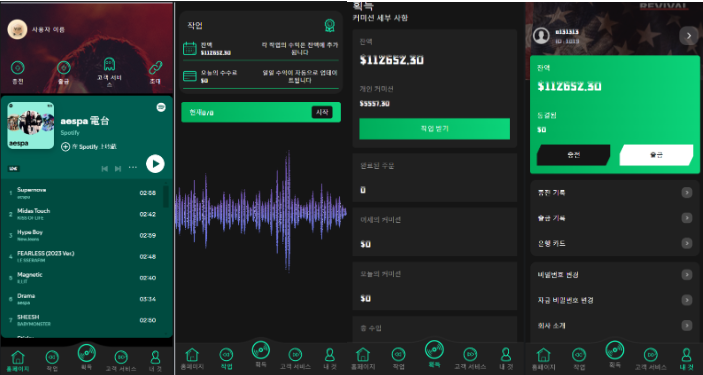Skip to the next track in the aespa player
This screenshot has height=375, width=703.
click(118, 168)
